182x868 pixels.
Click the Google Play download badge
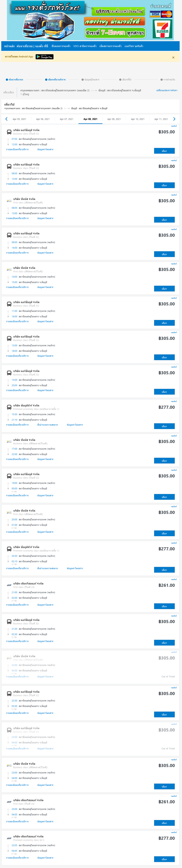coord(44,57)
